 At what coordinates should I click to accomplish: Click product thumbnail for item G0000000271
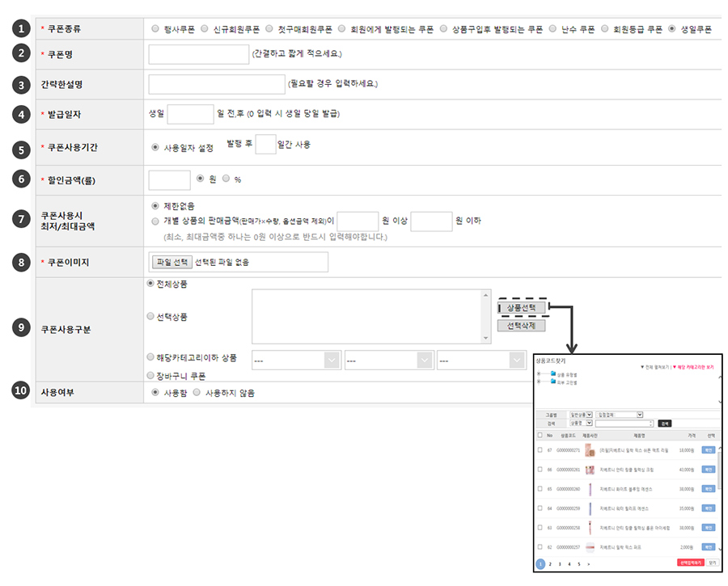click(590, 449)
